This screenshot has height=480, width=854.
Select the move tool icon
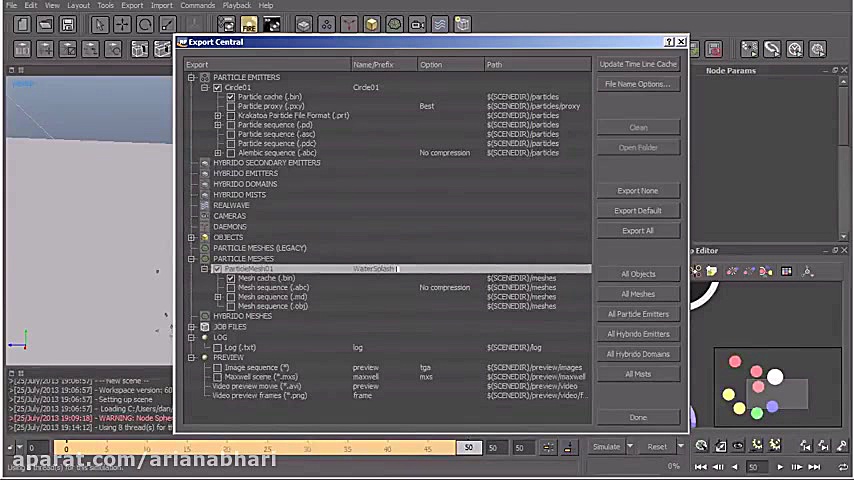pyautogui.click(x=123, y=25)
